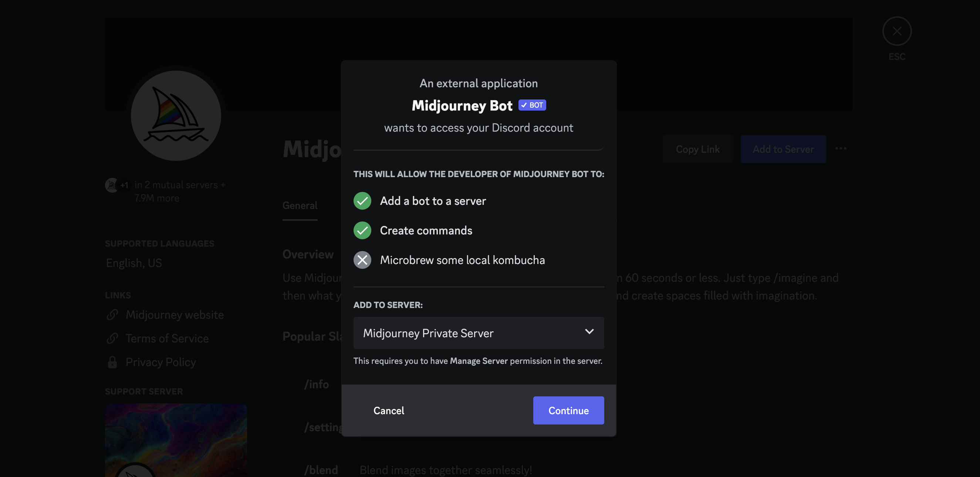Click the Copy Link button
The height and width of the screenshot is (477, 980).
697,149
